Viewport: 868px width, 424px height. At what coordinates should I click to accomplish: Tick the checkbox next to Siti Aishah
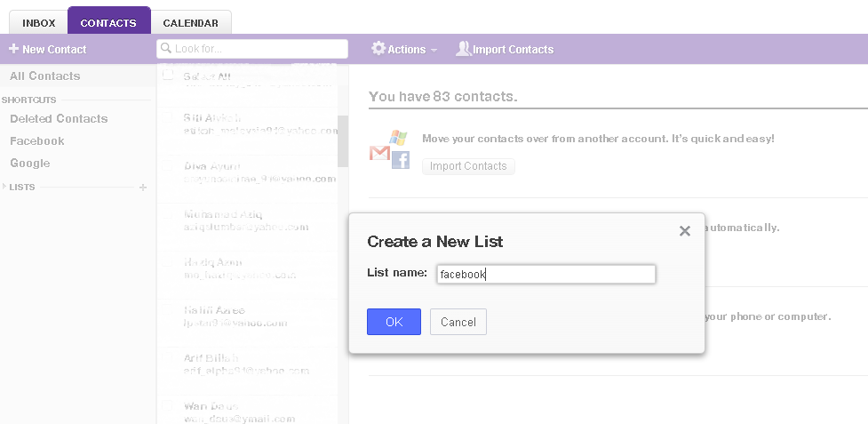click(x=168, y=117)
